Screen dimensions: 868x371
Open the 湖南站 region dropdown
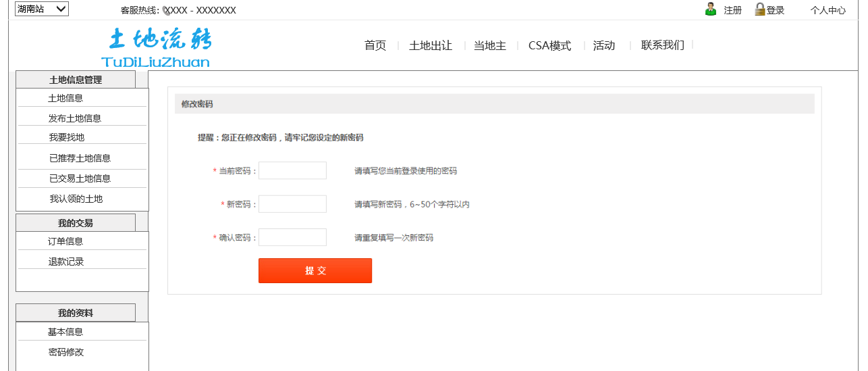point(42,9)
